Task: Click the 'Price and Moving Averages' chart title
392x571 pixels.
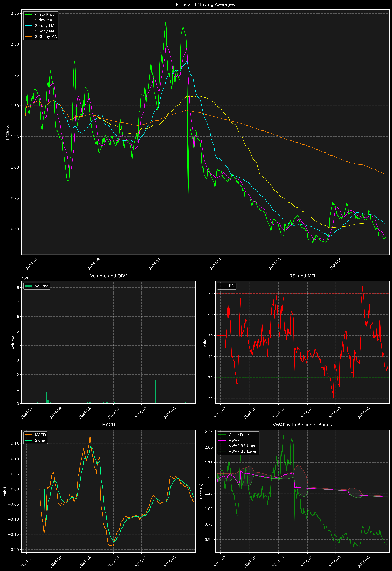Action: pos(205,4)
